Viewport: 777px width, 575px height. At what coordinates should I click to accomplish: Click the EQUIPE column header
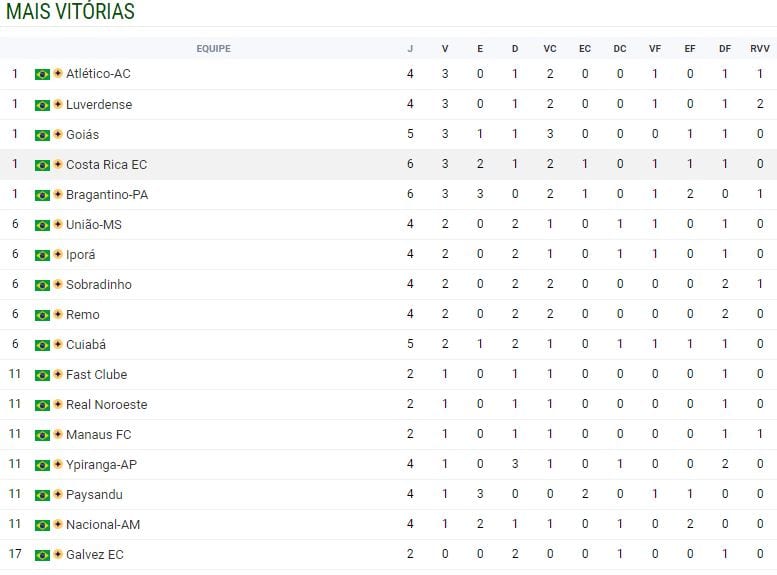pyautogui.click(x=213, y=48)
